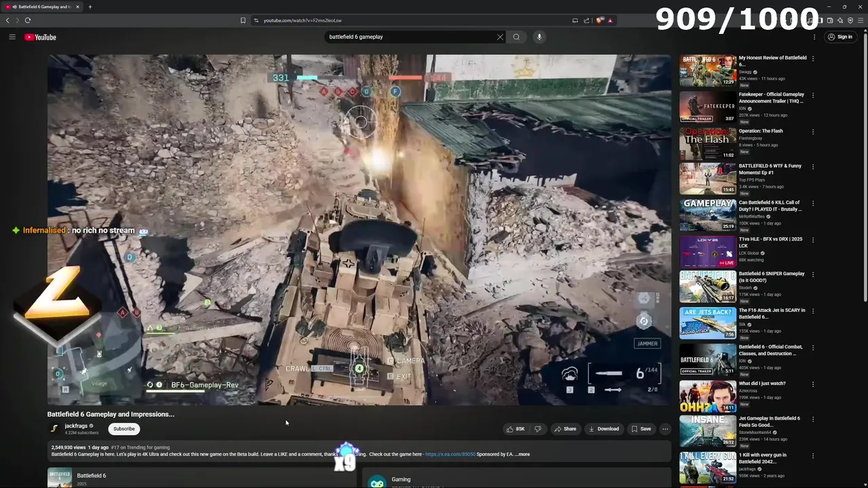
Task: Click the '#17 on Trending for gaming' text
Action: coord(140,447)
